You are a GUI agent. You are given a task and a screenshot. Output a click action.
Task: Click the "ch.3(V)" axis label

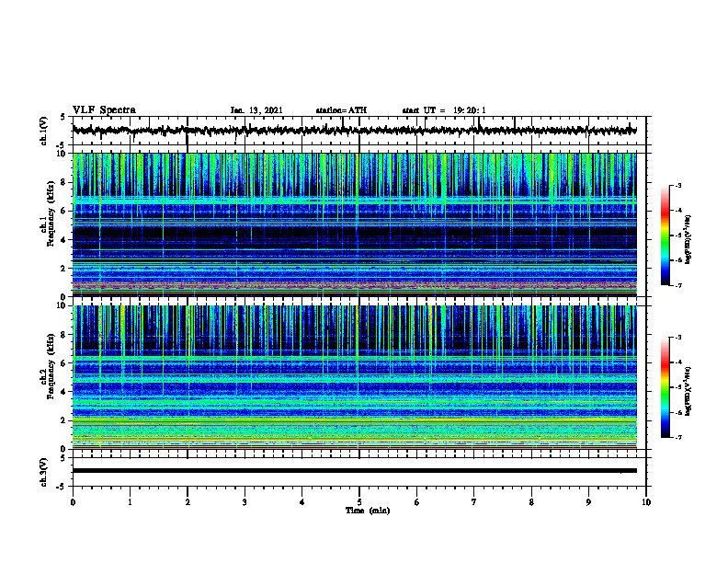(43, 472)
